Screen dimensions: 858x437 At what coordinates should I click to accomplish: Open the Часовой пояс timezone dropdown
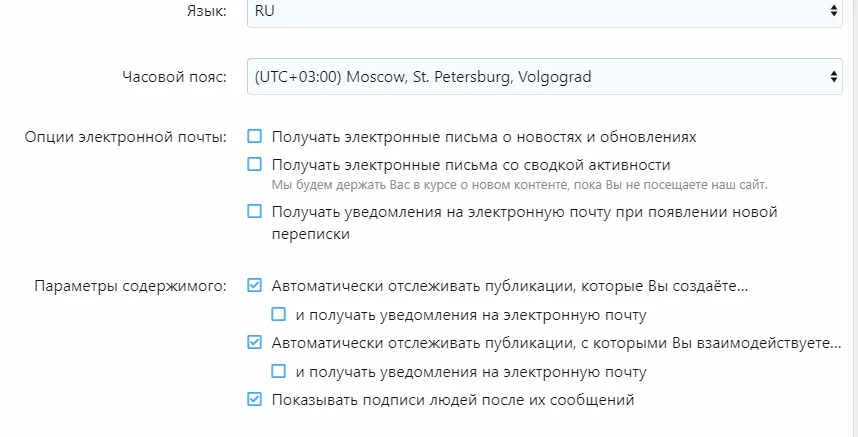click(x=540, y=76)
